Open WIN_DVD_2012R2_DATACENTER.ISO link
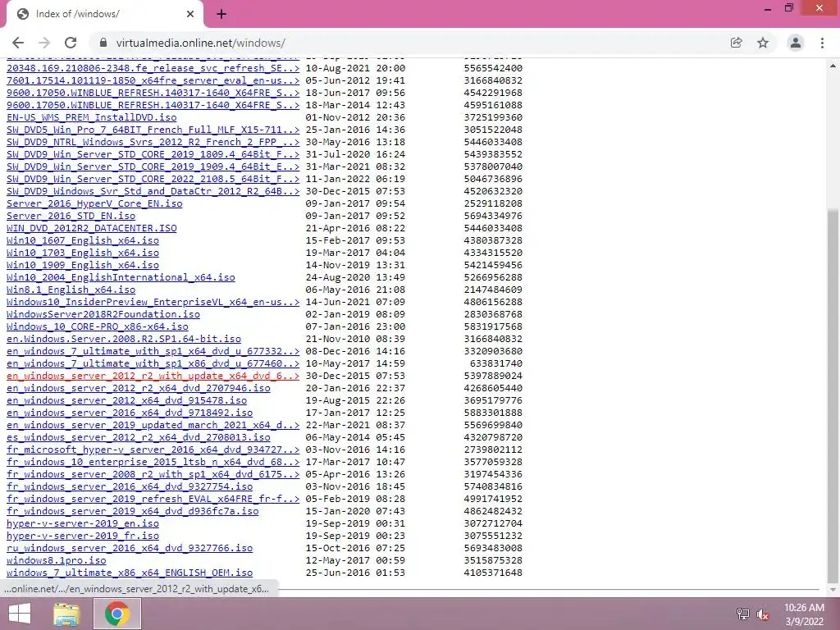This screenshot has height=630, width=840. pyautogui.click(x=92, y=228)
